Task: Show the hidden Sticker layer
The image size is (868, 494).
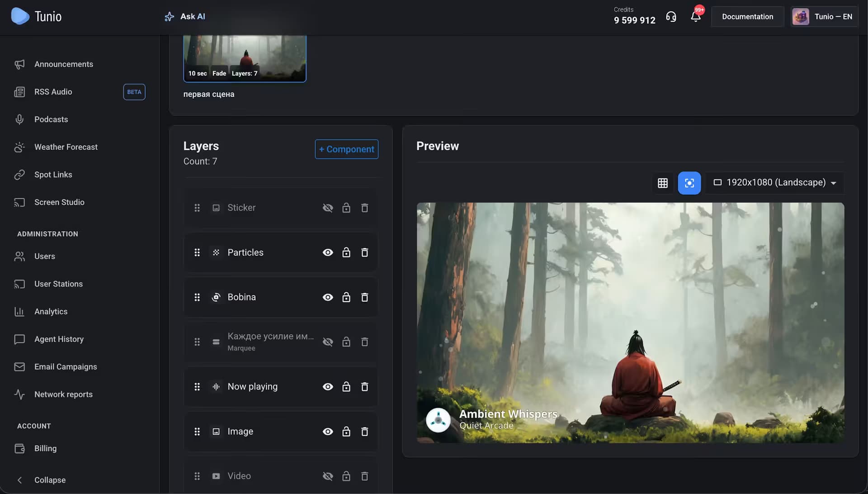Action: [x=328, y=208]
